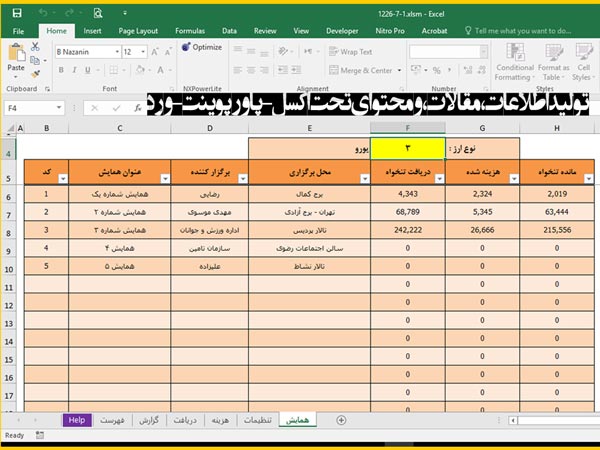Switch to the Developer ribbon tab
Viewport: 600px width, 450px height.
tap(342, 31)
